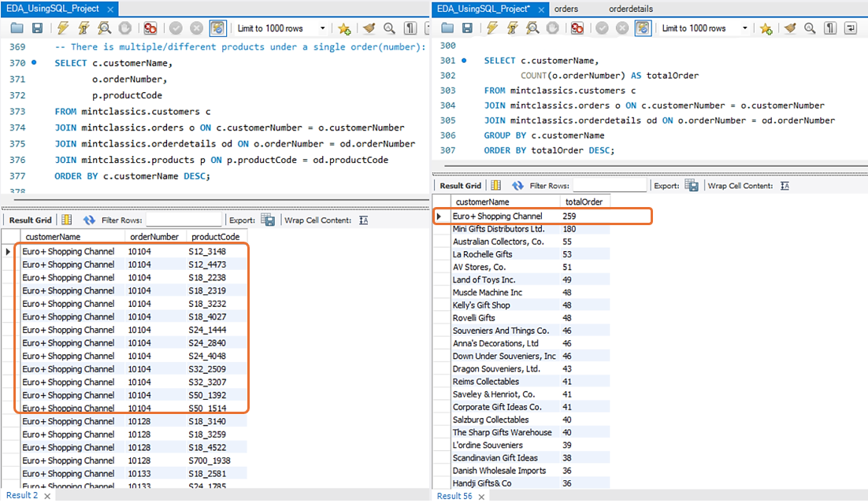Switch to the orderdetails tab
Screen dimensions: 868x503
pos(630,9)
